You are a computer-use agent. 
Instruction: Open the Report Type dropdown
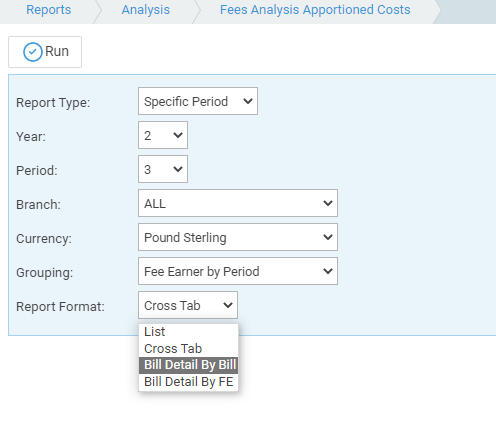coord(198,101)
